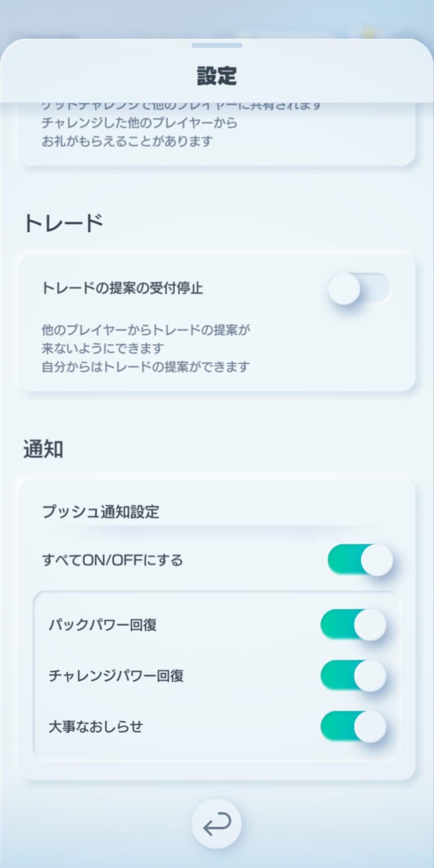Click the プッシュ通知設定 label
Viewport: 434px width, 868px height.
click(x=101, y=512)
